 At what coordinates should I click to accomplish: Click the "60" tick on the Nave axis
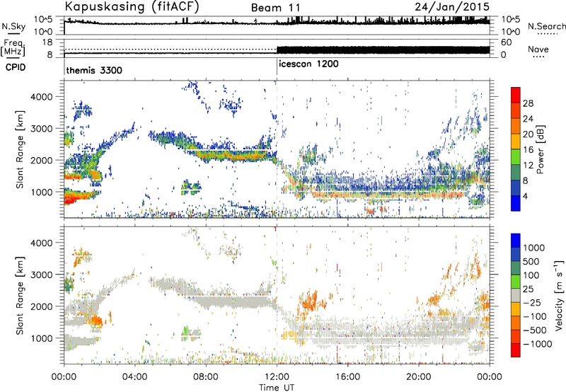(x=506, y=42)
